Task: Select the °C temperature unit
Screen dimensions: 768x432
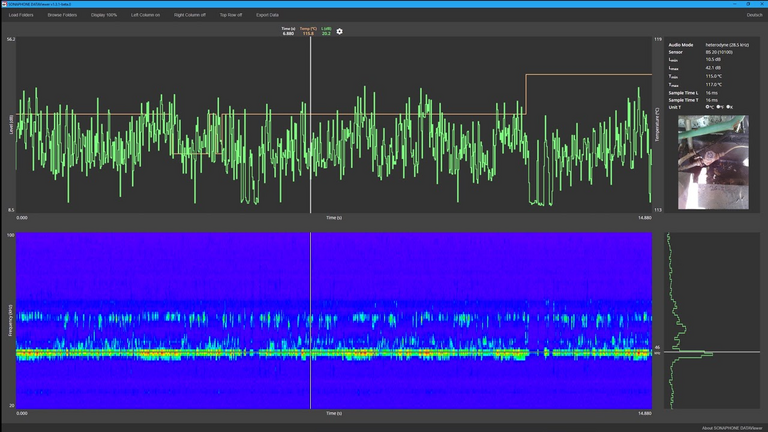Action: pyautogui.click(x=709, y=107)
